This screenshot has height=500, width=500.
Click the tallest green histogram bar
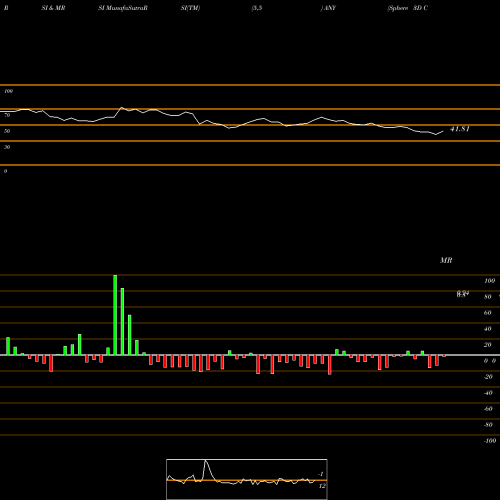pos(115,315)
